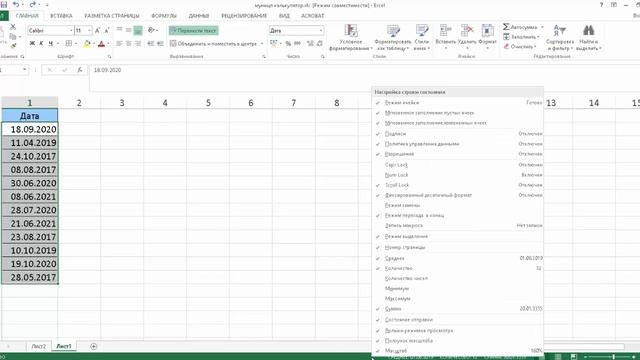This screenshot has width=640, height=360.
Task: Click the add new sheet plus icon
Action: pos(93,347)
